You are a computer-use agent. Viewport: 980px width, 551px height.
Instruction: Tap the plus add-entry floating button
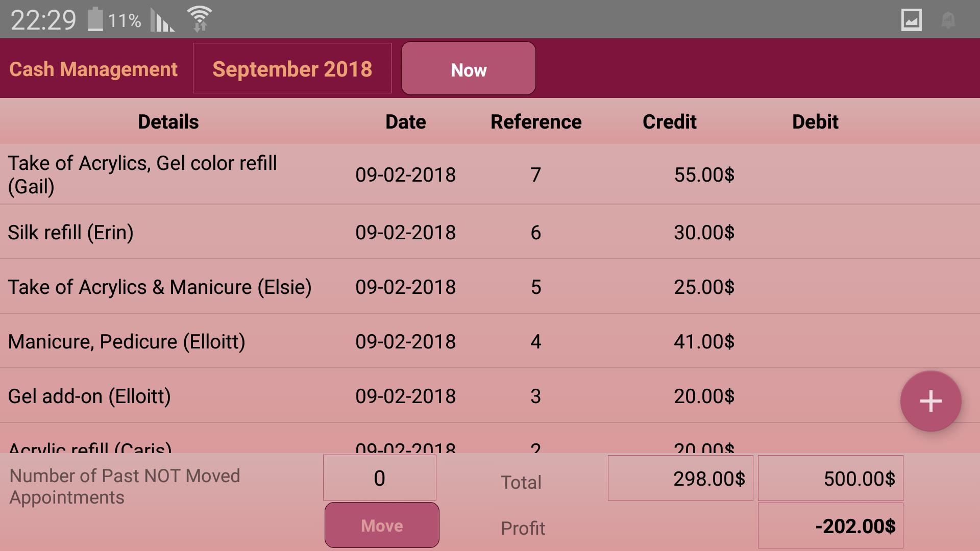click(x=930, y=401)
